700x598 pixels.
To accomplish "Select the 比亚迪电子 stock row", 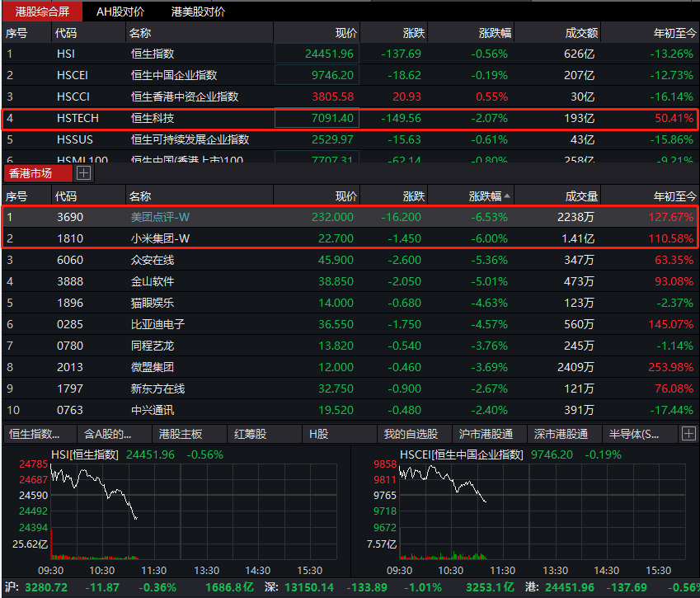I will coord(350,324).
